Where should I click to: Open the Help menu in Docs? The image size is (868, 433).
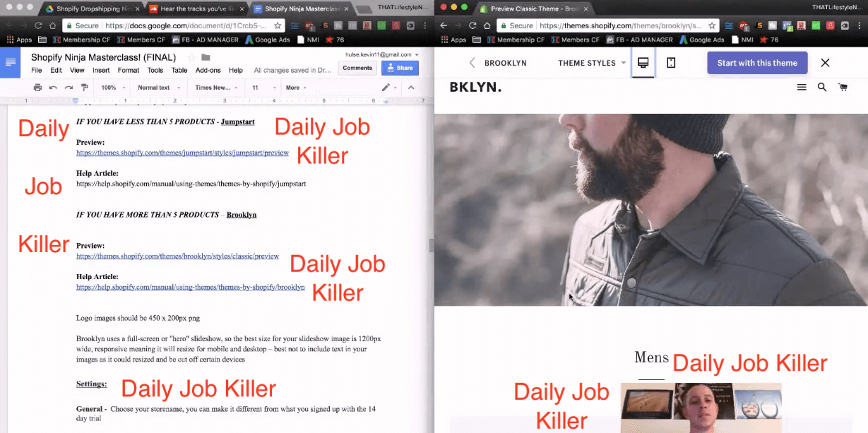point(236,71)
